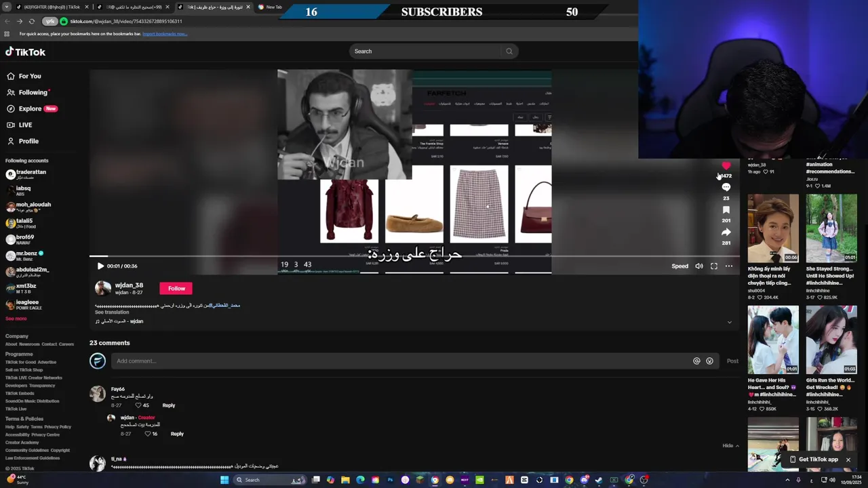Show hidden system tray icons chevron
Viewport: 868px width, 488px height.
click(787, 480)
